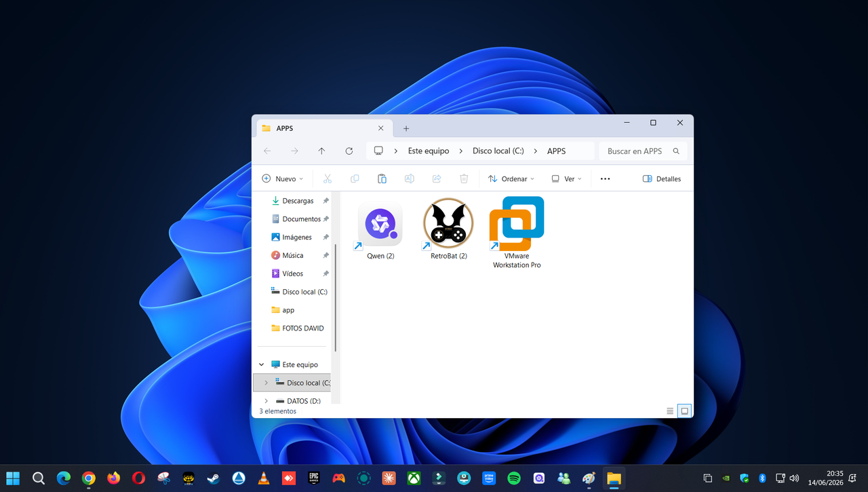Screen dimensions: 868x492
Task: Unpin Vídeos using its pin icon
Action: click(x=325, y=273)
